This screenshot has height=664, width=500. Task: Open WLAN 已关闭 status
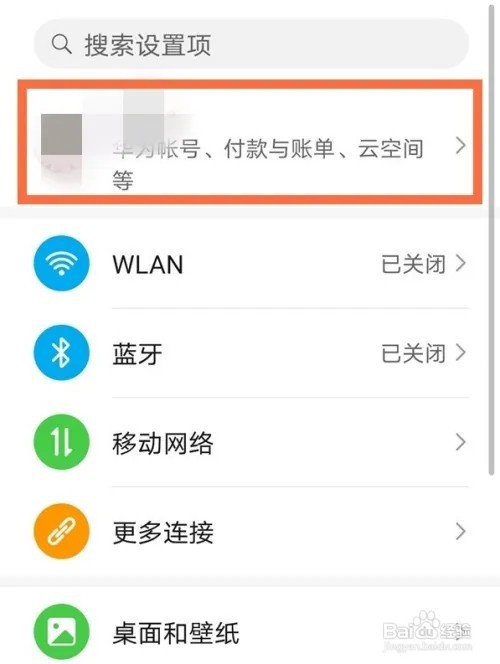(x=413, y=264)
